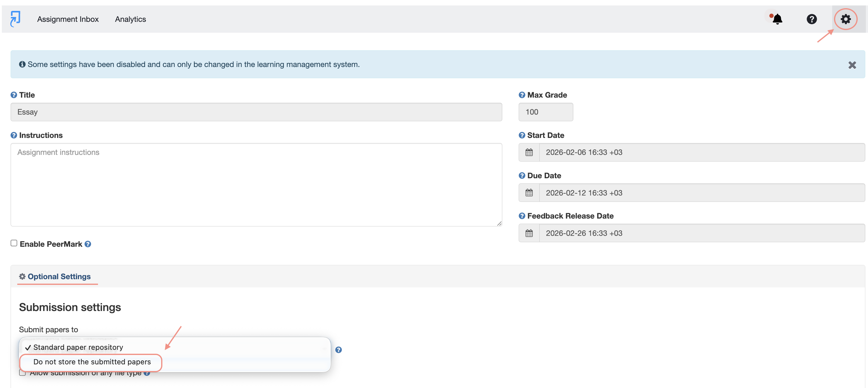Click the info icon in the banner
The image size is (868, 388).
pyautogui.click(x=22, y=64)
